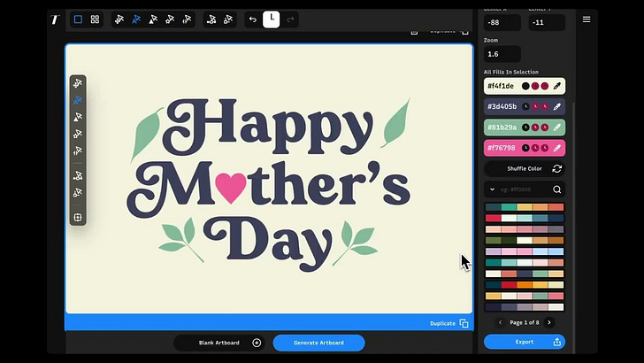Select the star pointer tool in top toolbar

(x=170, y=19)
